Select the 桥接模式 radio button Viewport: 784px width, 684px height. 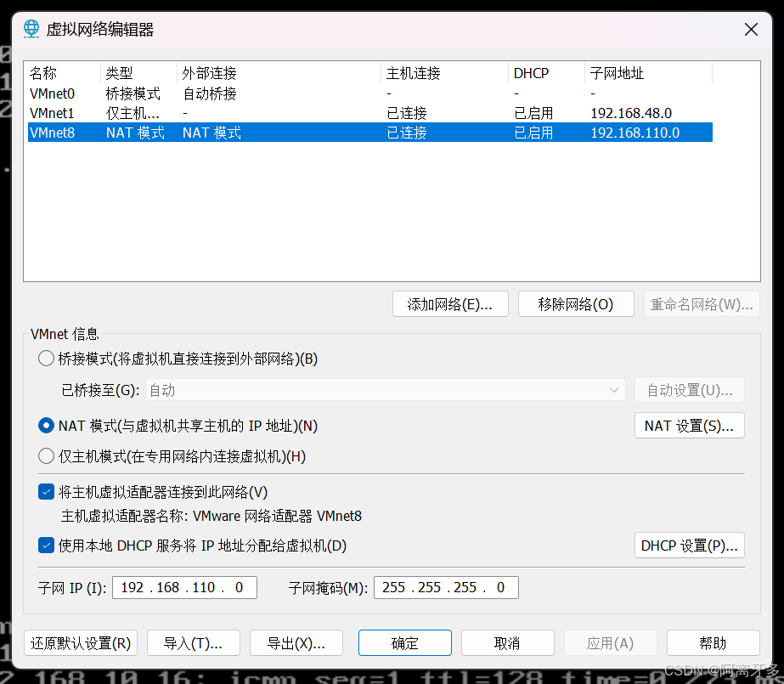(46, 359)
